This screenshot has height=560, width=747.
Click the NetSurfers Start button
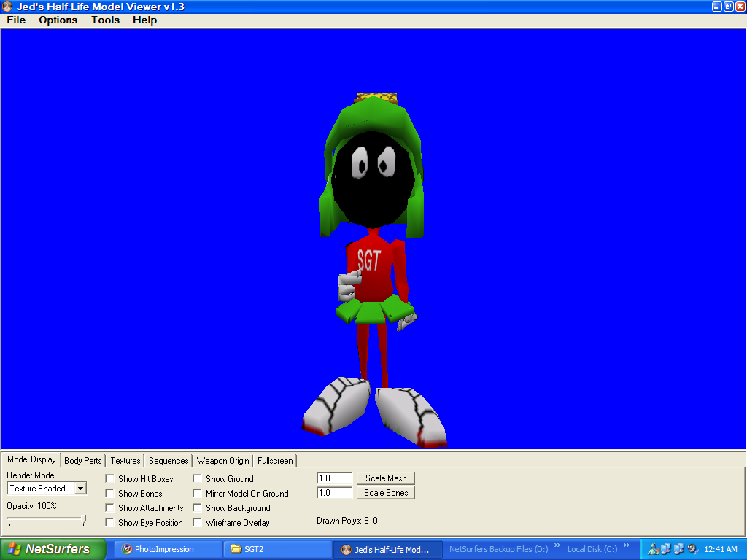53,549
